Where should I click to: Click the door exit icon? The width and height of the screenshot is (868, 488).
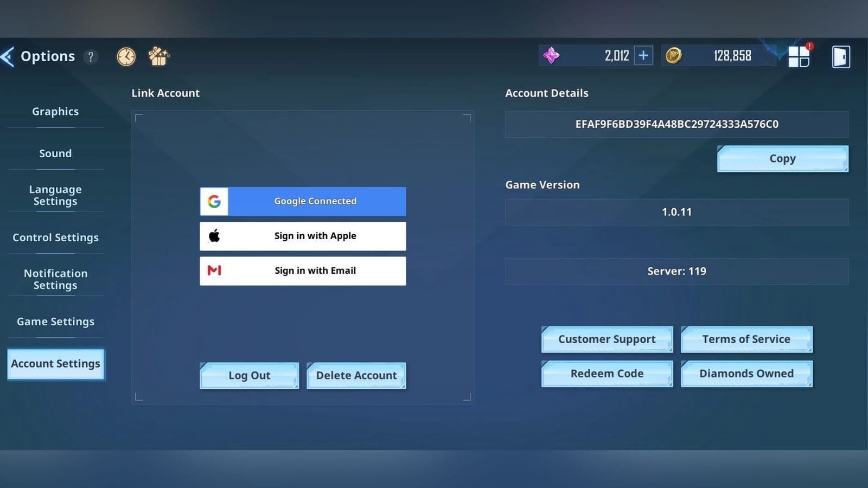point(840,56)
